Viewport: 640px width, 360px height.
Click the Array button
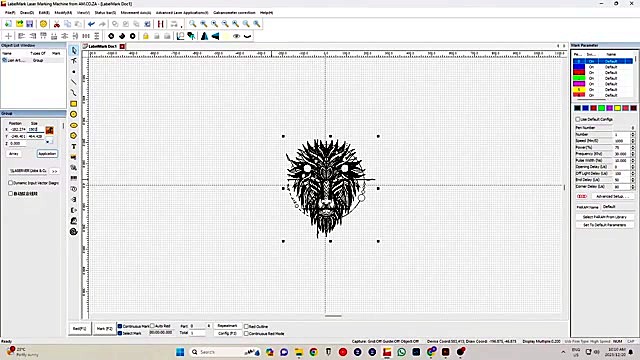click(14, 154)
